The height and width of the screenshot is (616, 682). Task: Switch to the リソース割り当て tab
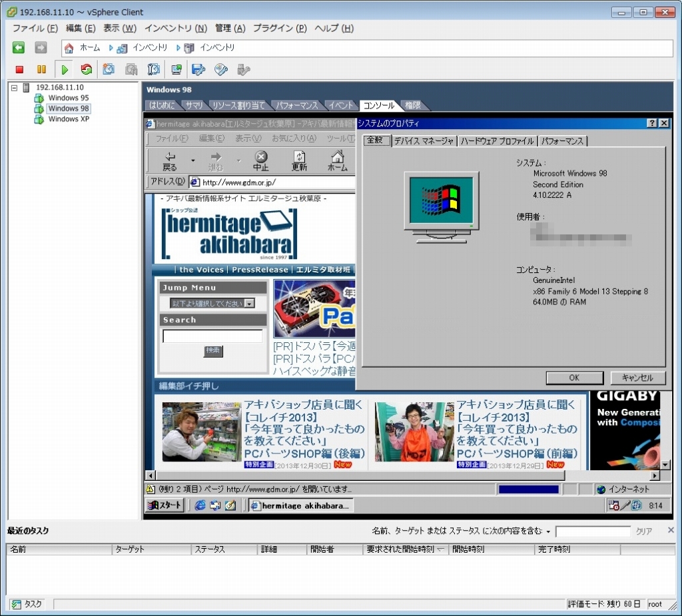pos(238,105)
